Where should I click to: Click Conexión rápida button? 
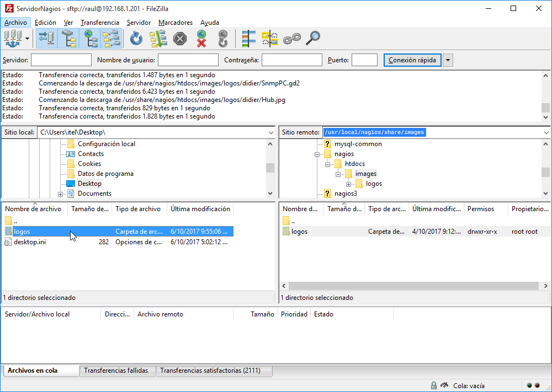[x=412, y=60]
